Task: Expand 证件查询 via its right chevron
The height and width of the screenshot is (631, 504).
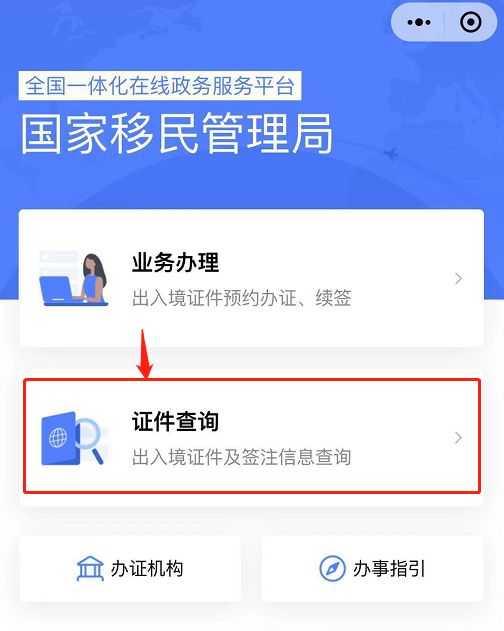Action: 459,438
